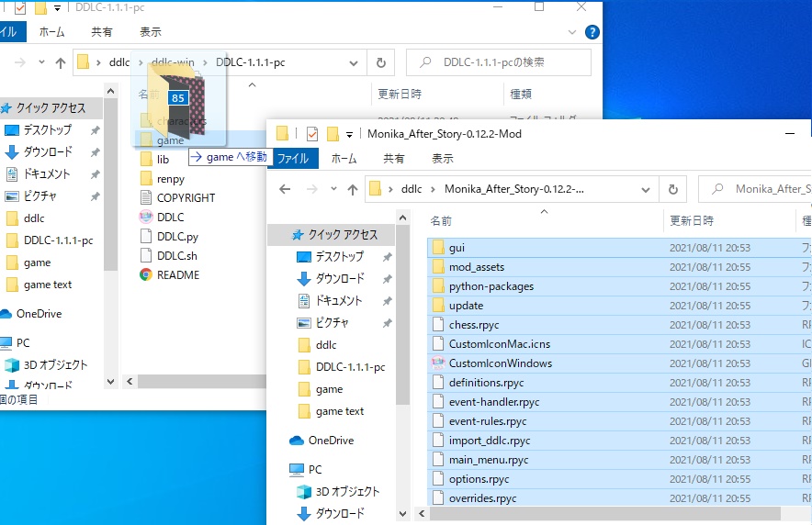
Task: Expand address history dropdown in DDLC window
Action: (x=354, y=62)
